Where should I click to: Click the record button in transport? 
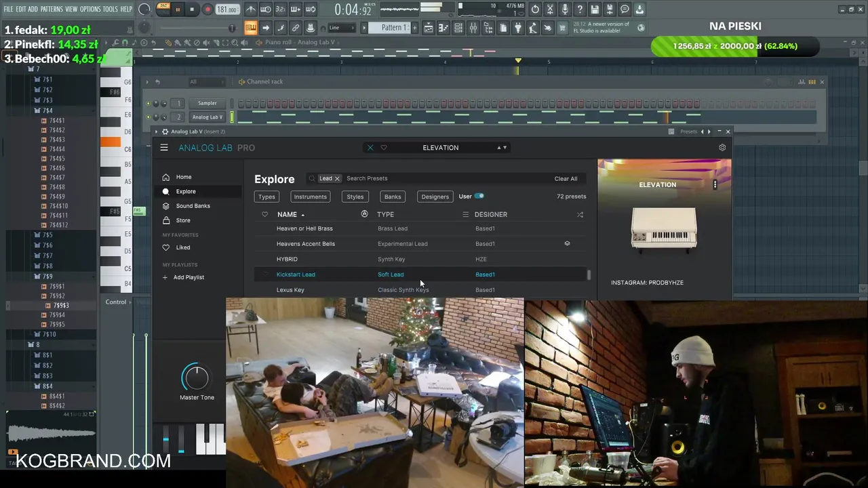(208, 9)
